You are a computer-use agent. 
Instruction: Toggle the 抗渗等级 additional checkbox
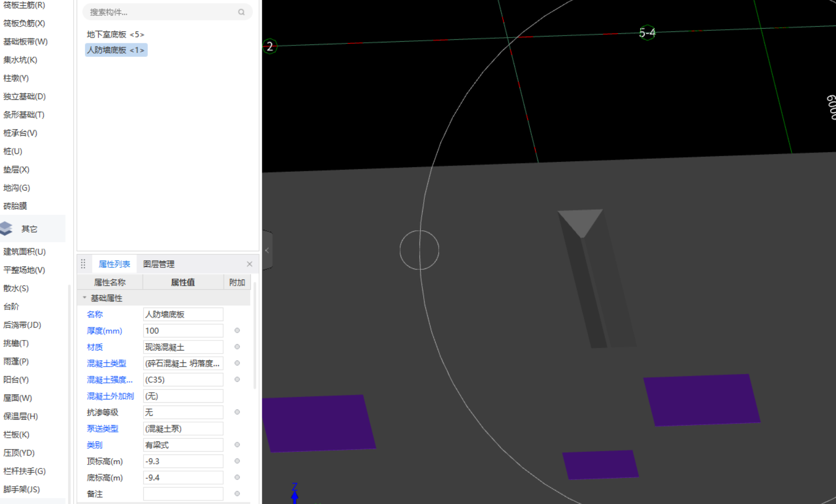pos(237,412)
